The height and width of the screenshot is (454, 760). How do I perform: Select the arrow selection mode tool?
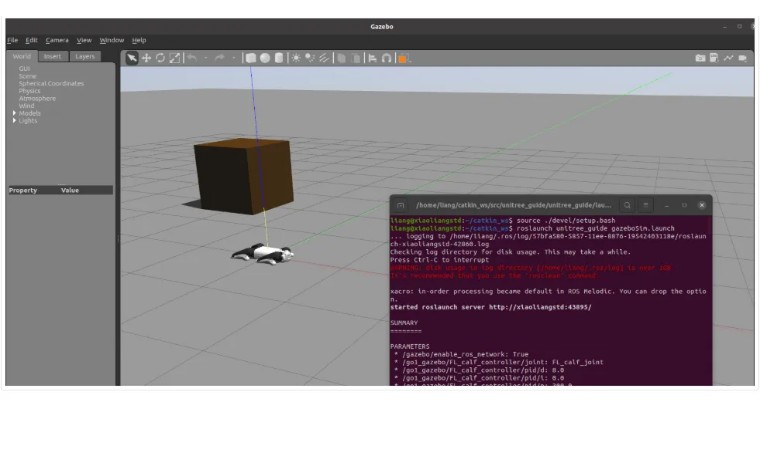[x=131, y=58]
